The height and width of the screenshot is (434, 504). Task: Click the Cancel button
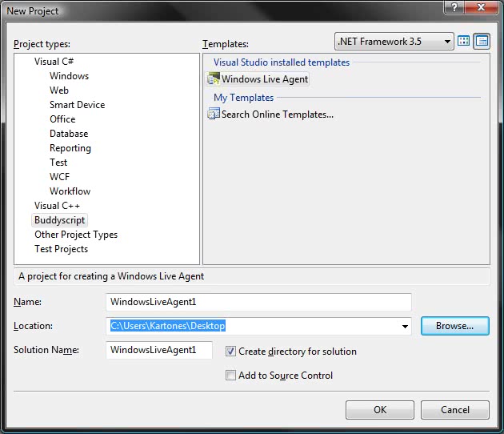pos(455,410)
